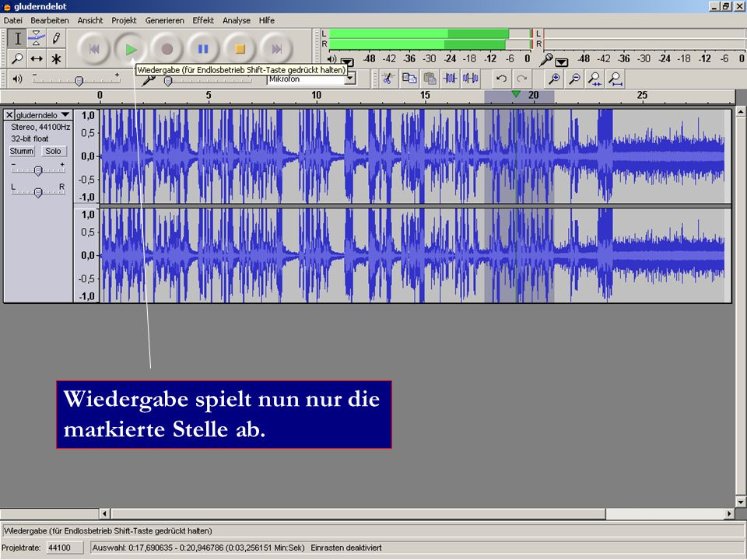The image size is (747, 560).
Task: Close the gluderndelo track
Action: pos(9,115)
